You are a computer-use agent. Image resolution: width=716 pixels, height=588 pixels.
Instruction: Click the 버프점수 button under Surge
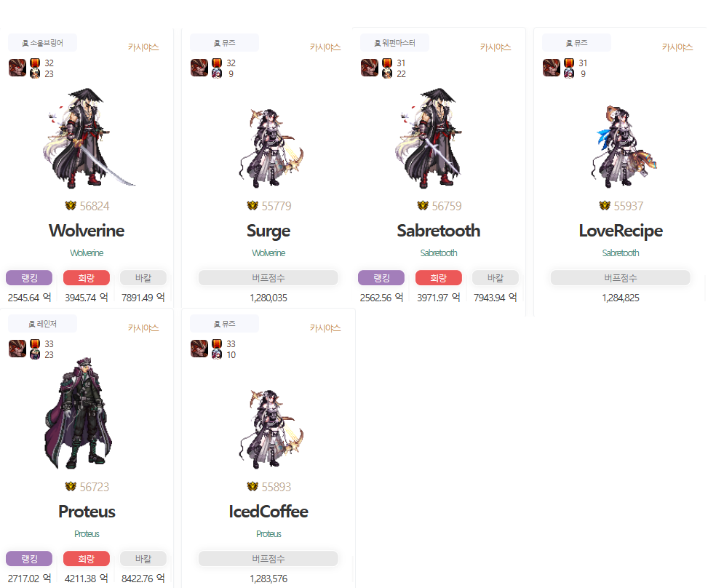tap(268, 277)
